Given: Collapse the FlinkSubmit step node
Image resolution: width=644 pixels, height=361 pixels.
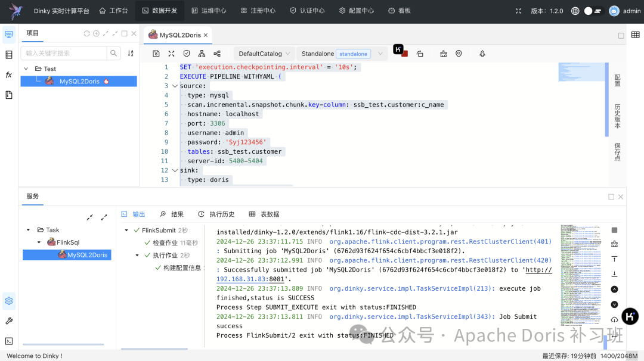Looking at the screenshot, I should click(x=126, y=231).
